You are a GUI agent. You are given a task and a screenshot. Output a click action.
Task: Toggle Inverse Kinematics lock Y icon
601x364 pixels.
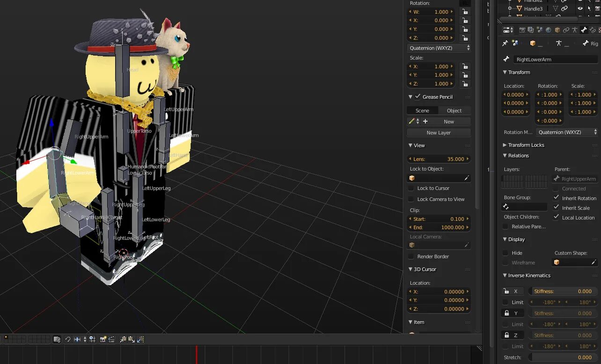pyautogui.click(x=506, y=313)
